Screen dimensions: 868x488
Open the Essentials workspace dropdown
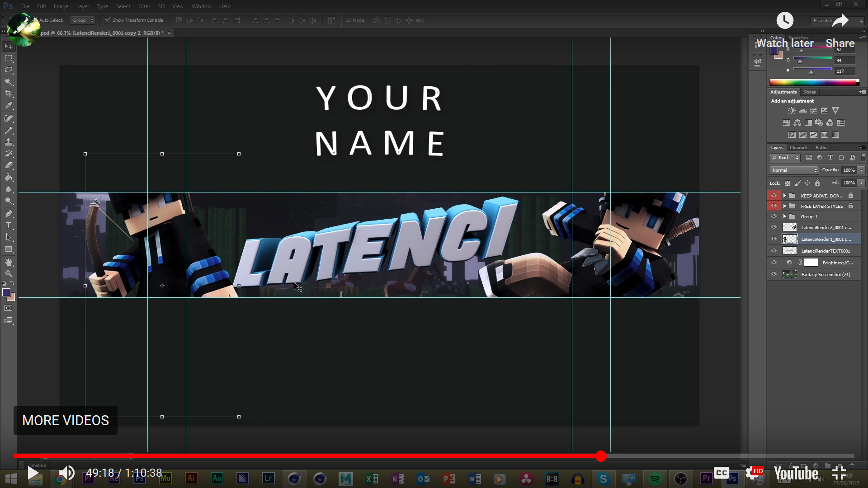[x=837, y=21]
